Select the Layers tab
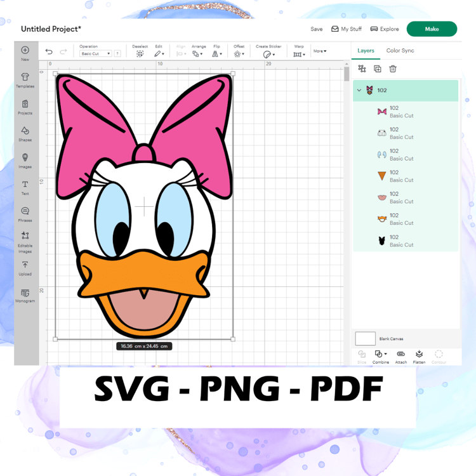 (x=366, y=50)
